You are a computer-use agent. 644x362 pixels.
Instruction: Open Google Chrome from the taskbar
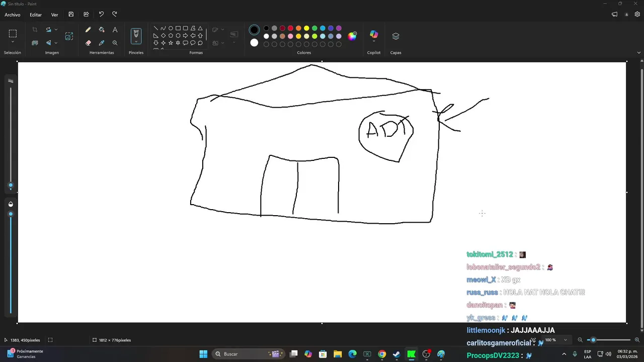point(382,354)
